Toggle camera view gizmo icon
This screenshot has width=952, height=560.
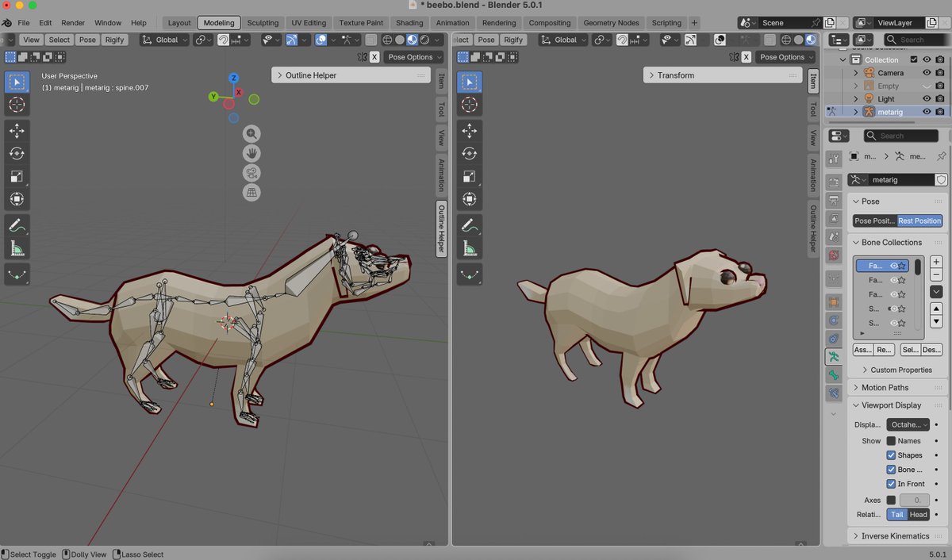[x=251, y=173]
